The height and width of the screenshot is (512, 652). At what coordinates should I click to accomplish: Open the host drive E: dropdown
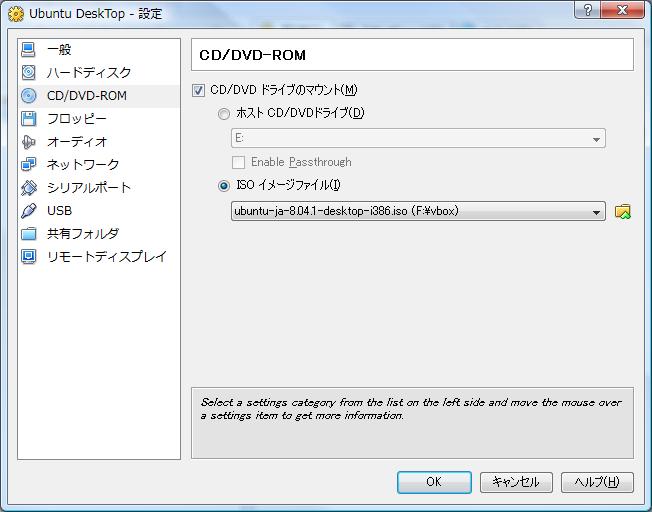(418, 138)
